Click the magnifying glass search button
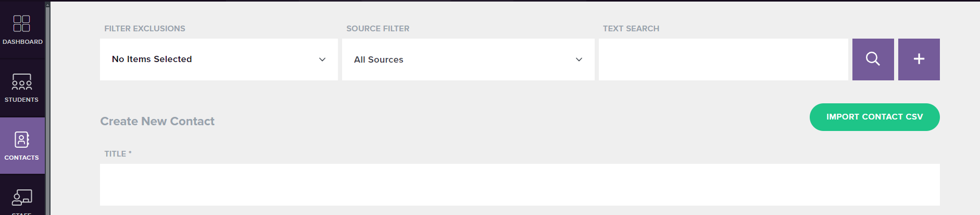This screenshot has height=215, width=980. click(873, 59)
